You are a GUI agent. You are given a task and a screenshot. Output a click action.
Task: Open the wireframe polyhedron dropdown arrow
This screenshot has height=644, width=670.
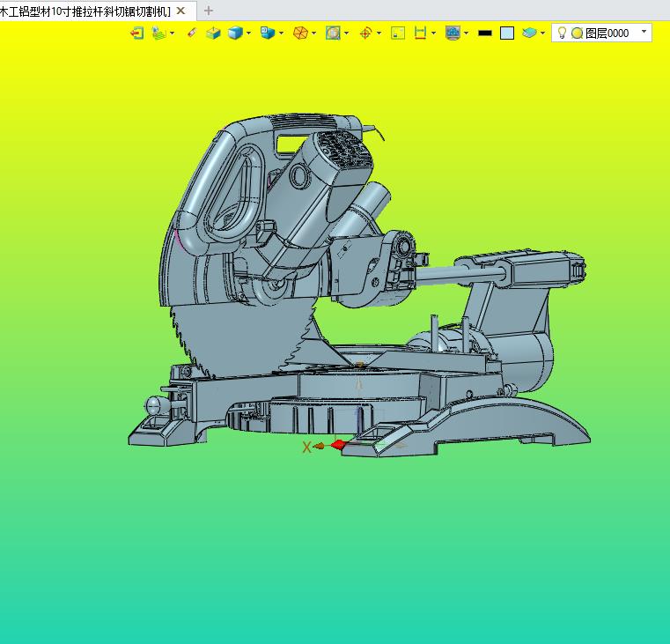pyautogui.click(x=314, y=33)
